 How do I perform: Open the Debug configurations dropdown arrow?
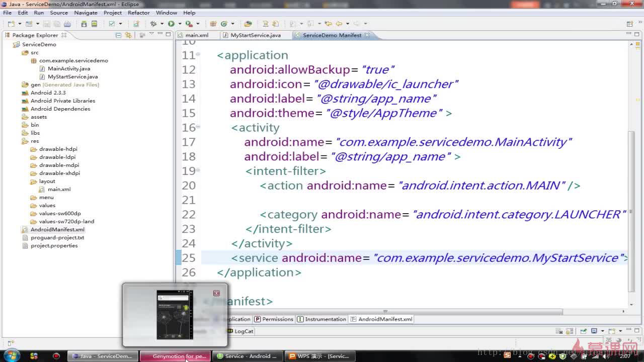162,24
